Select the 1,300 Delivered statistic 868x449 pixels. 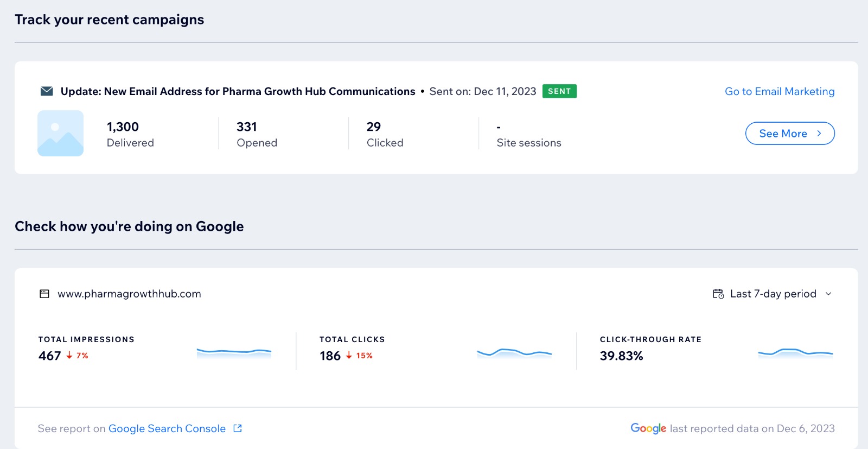coord(130,134)
